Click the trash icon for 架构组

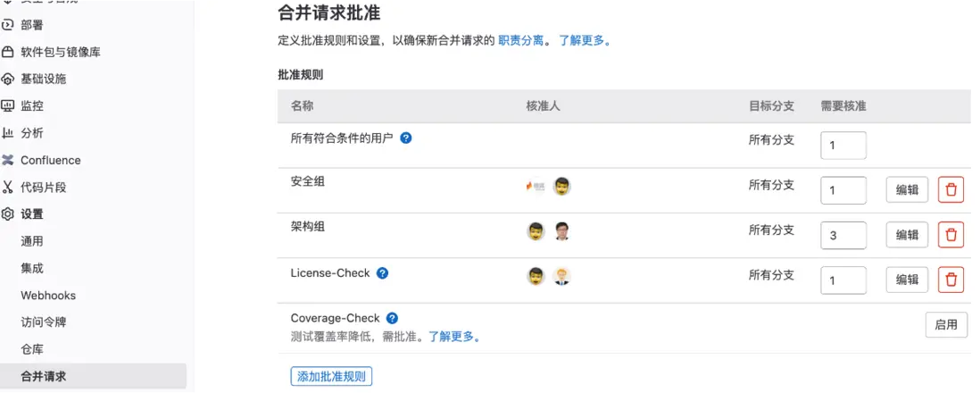[x=951, y=235]
